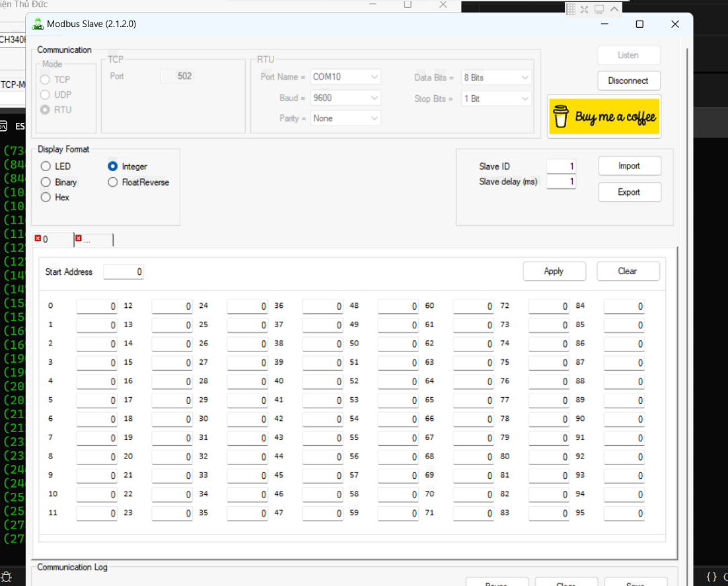728x586 pixels.
Task: Maximize the Modbus Slave window
Action: pyautogui.click(x=639, y=24)
